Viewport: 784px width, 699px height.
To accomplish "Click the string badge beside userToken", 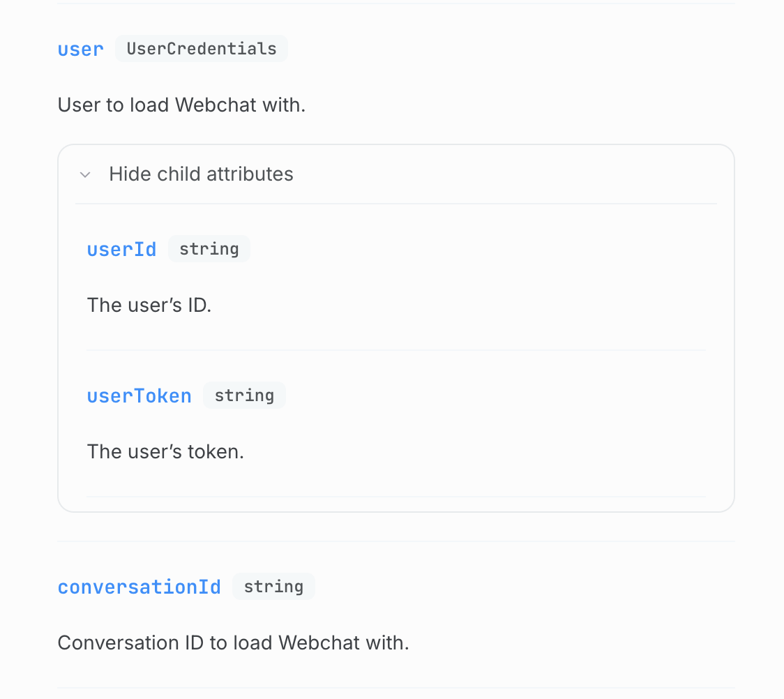I will pos(244,396).
